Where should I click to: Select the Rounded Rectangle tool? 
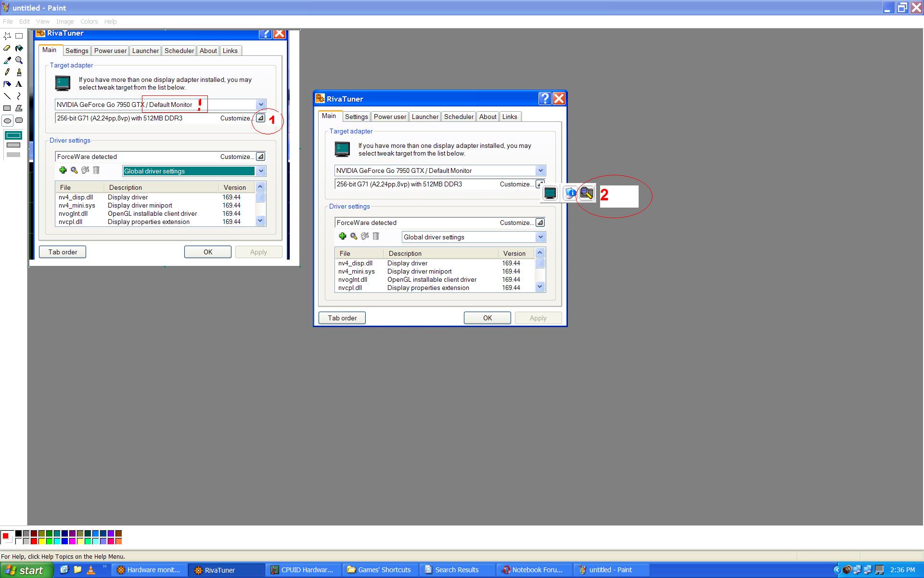click(19, 120)
